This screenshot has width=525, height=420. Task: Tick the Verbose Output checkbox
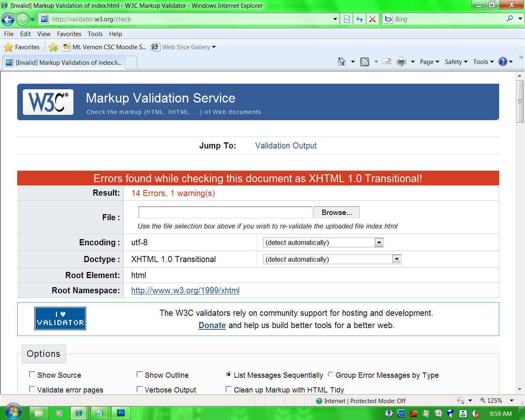[x=139, y=389]
